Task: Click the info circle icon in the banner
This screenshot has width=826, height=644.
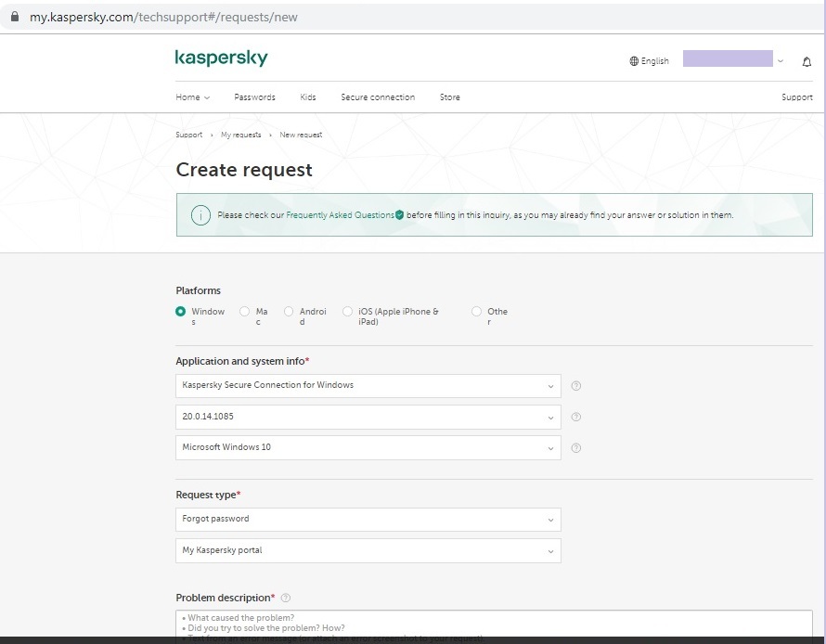Action: click(200, 215)
